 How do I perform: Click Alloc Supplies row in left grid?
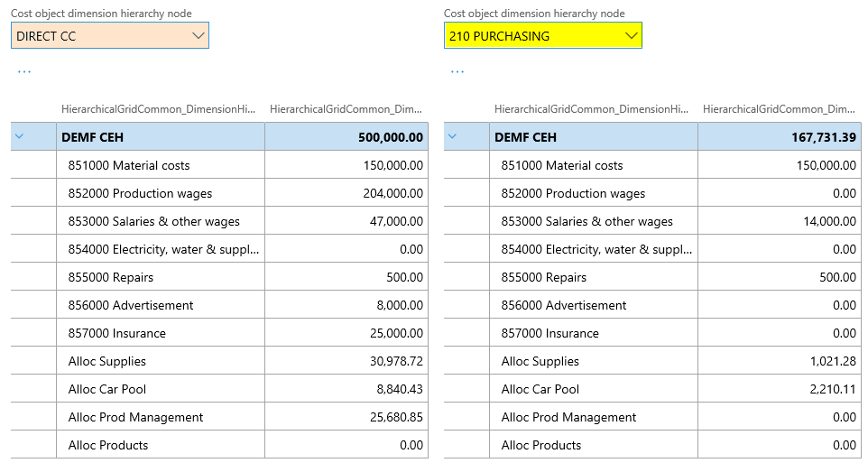(x=106, y=361)
